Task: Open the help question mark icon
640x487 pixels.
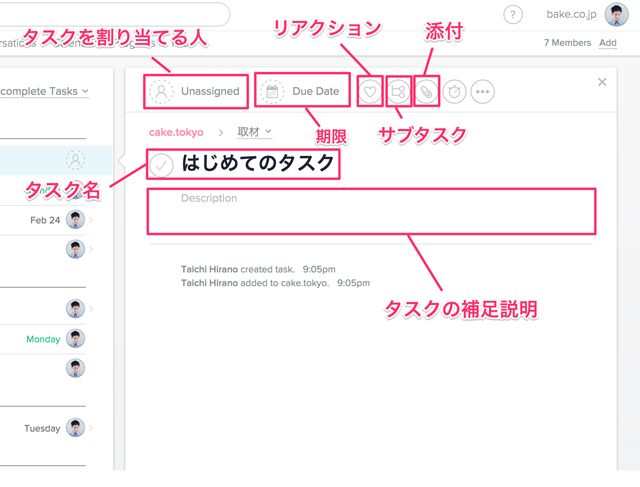Action: [x=513, y=15]
